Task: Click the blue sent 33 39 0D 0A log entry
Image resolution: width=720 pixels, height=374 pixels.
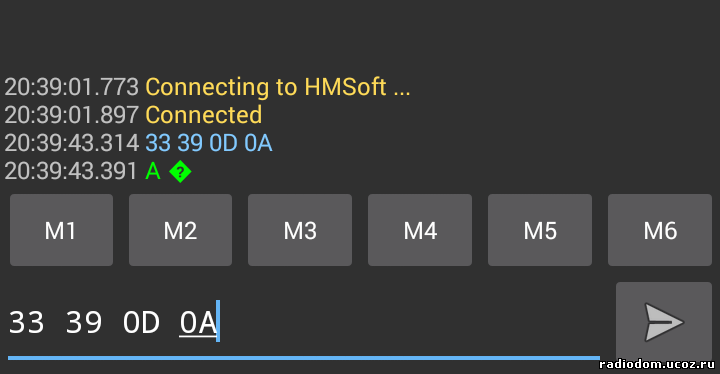Action: (209, 143)
